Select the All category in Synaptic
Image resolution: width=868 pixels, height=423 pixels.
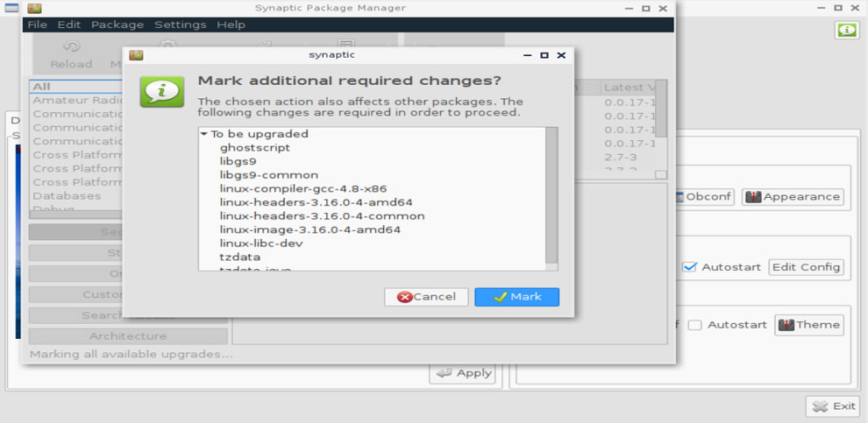[x=75, y=87]
